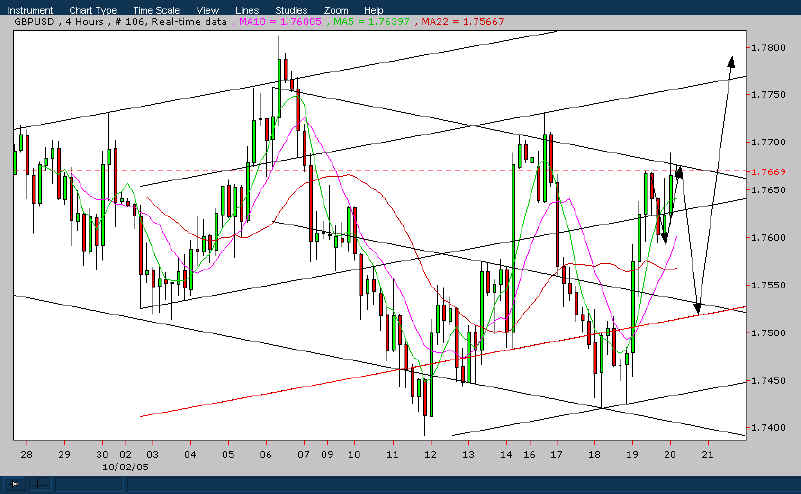Click the 07 date label on time axis
This screenshot has width=801, height=494.
click(x=304, y=454)
